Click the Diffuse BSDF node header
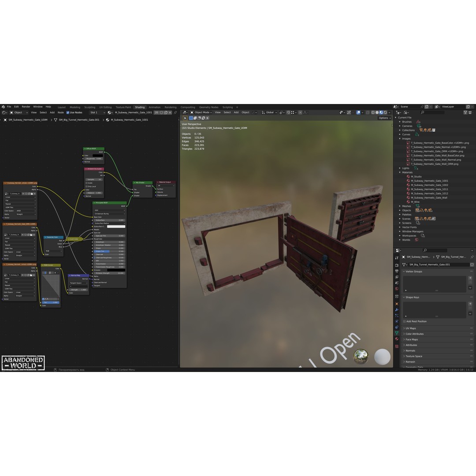Screen dimensions: 476x476 [x=93, y=149]
